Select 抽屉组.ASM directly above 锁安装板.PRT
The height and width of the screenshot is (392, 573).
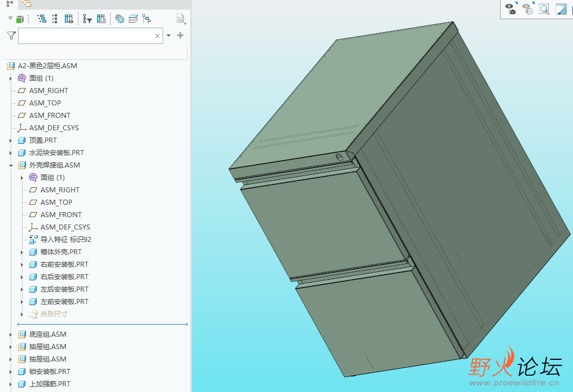tap(48, 359)
